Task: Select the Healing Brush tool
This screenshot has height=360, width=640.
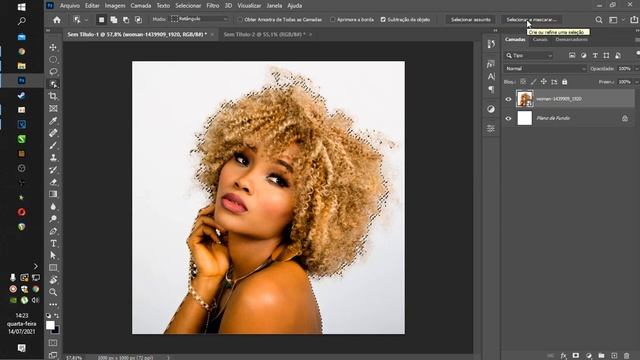Action: [53, 133]
